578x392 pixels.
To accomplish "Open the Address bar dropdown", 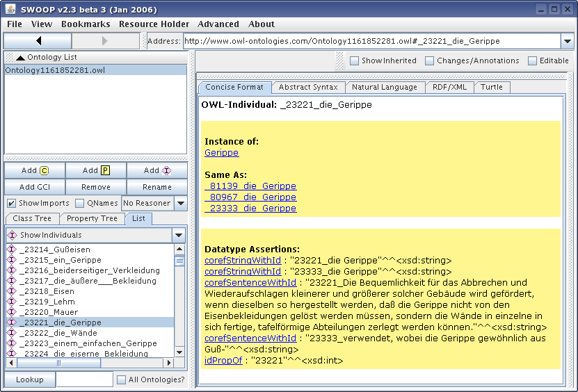I will pos(567,41).
